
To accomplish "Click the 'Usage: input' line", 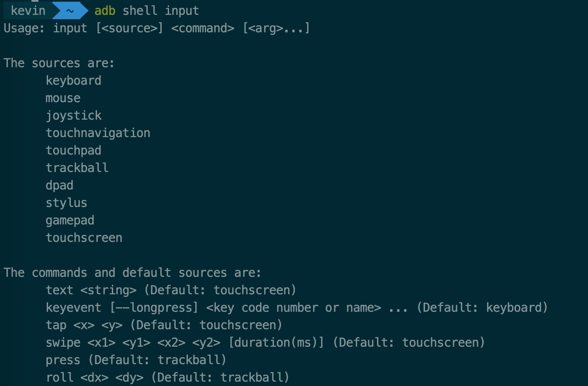I will coord(157,28).
